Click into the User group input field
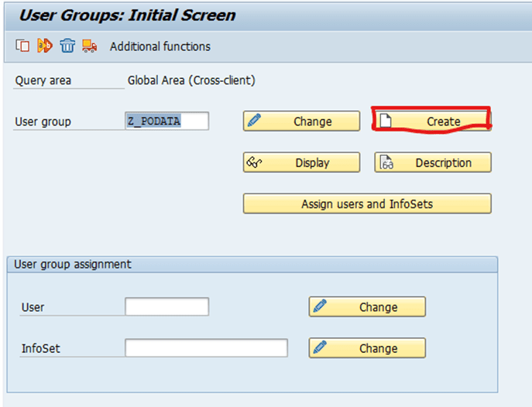The width and height of the screenshot is (532, 407). click(x=167, y=121)
